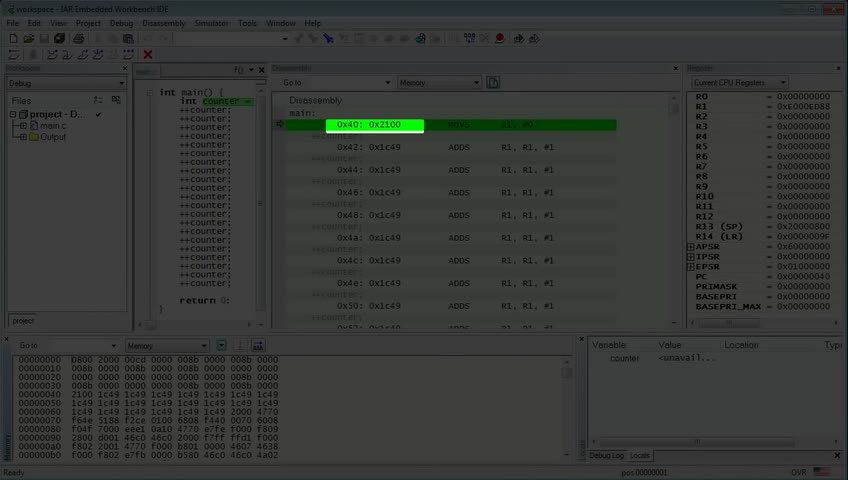Close the main.c editor tab with X

261,70
